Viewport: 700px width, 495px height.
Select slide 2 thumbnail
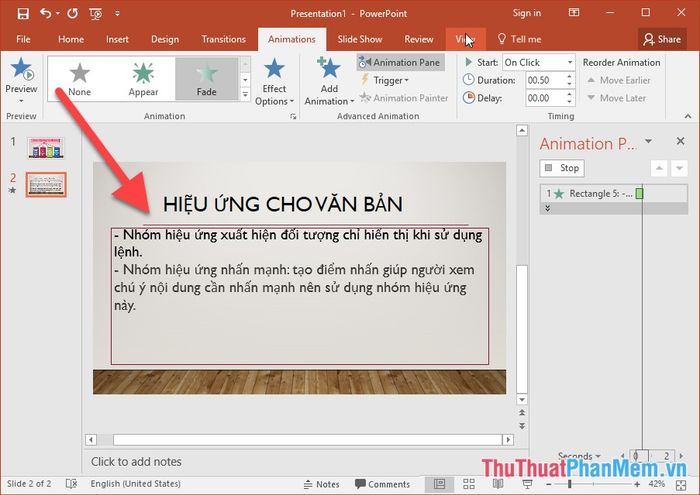tap(46, 184)
